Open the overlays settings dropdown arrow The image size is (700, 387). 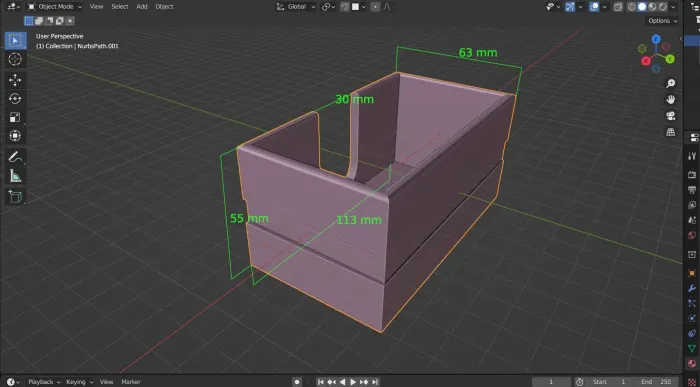pos(604,7)
